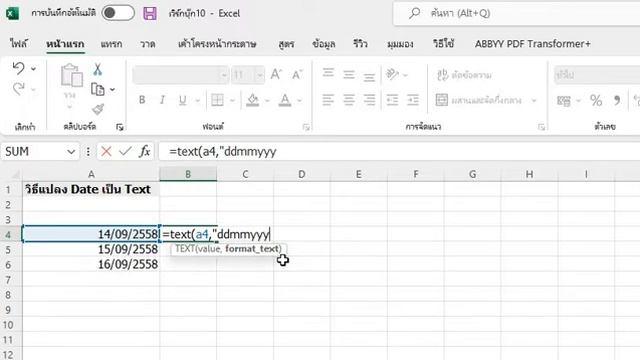Cancel formula entry with red X
This screenshot has height=360, width=640.
coord(106,151)
